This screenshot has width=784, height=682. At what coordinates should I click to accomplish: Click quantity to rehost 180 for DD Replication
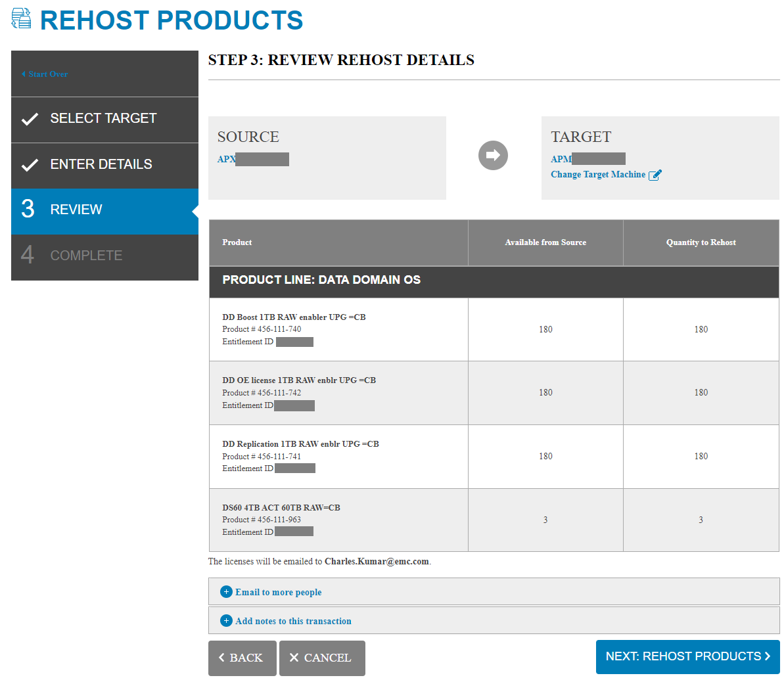[x=701, y=456]
